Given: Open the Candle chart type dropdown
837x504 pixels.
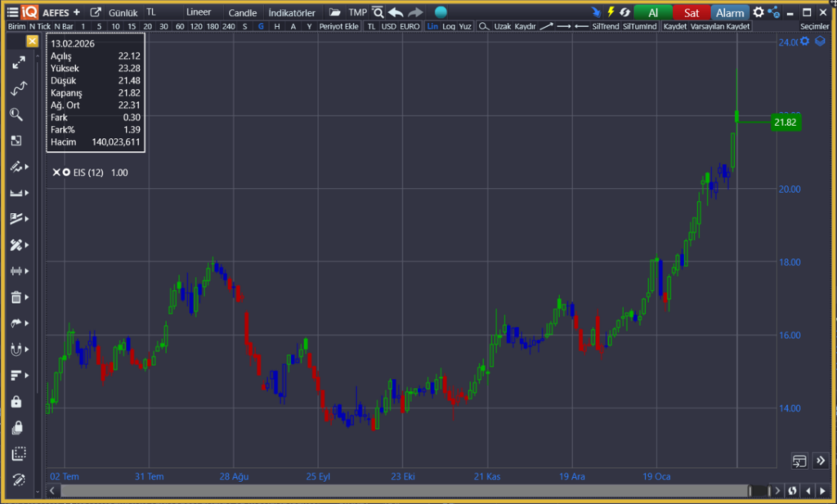Looking at the screenshot, I should 242,12.
